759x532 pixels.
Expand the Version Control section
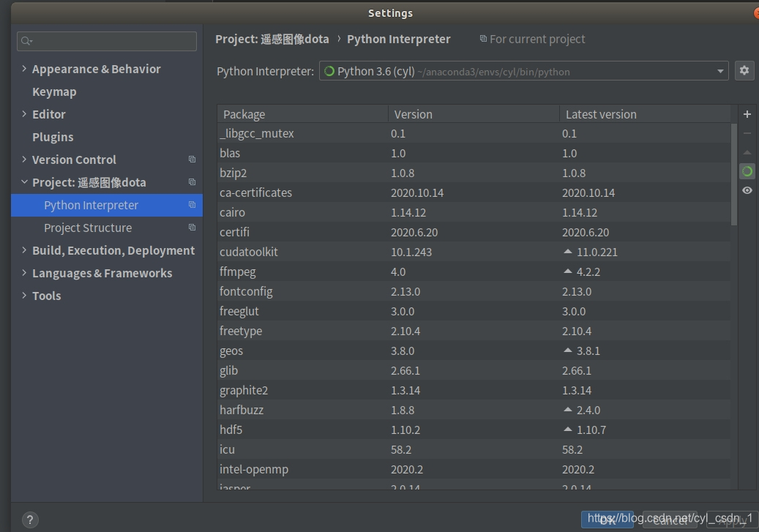[x=23, y=160]
